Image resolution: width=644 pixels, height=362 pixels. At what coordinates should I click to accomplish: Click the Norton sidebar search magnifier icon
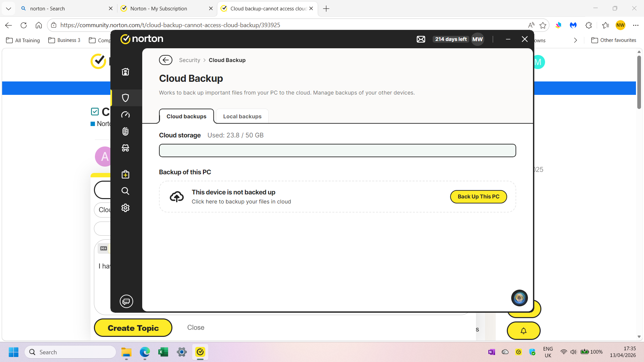[125, 191]
